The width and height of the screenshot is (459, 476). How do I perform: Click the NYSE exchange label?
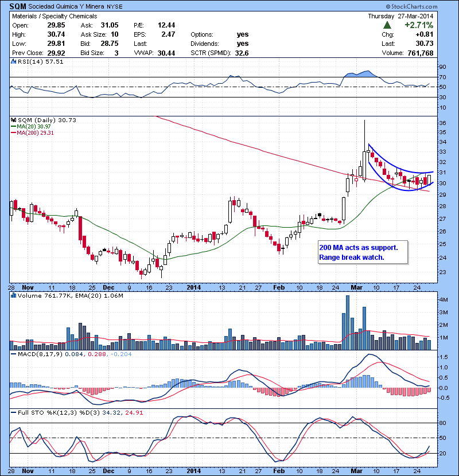[115, 6]
